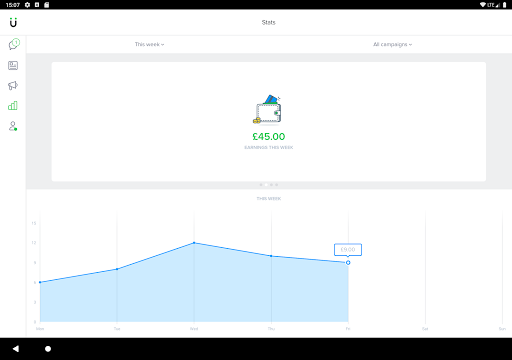The height and width of the screenshot is (360, 512).
Task: Open the contacts card sidebar icon
Action: (13, 65)
